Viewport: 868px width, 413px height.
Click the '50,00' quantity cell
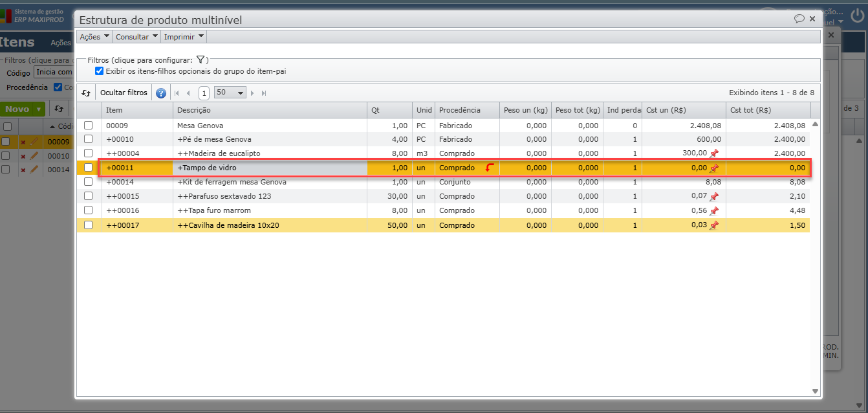[x=389, y=225]
